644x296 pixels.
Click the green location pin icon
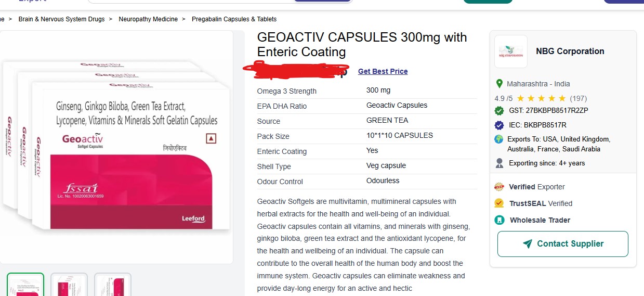tap(499, 84)
